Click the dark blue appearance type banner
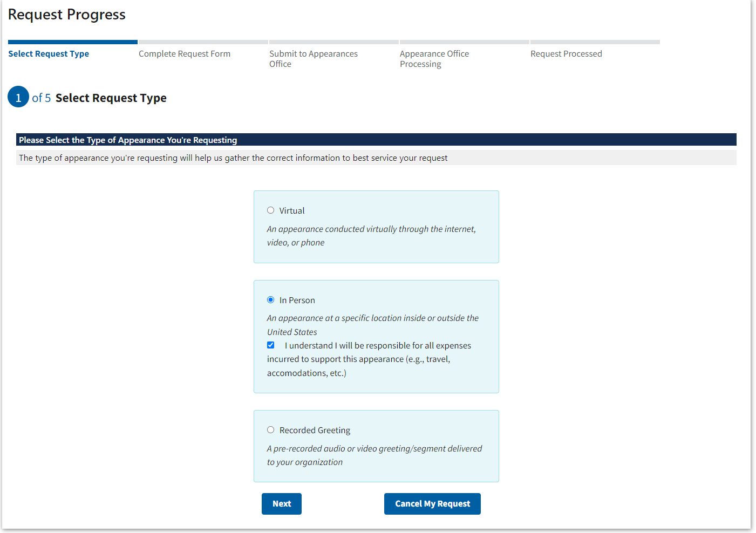This screenshot has height=533, width=756. point(376,140)
